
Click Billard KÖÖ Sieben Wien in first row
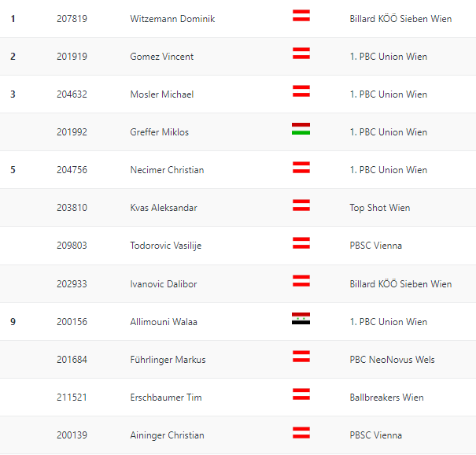tap(400, 19)
